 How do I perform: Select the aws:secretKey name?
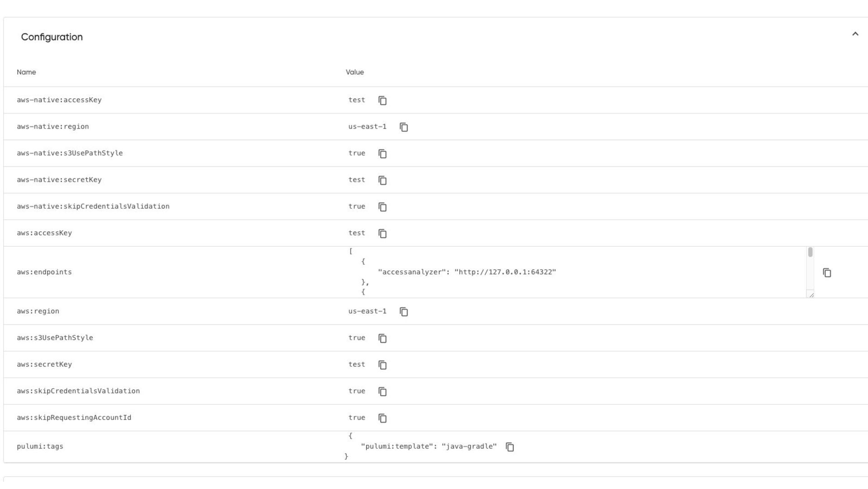[44, 364]
